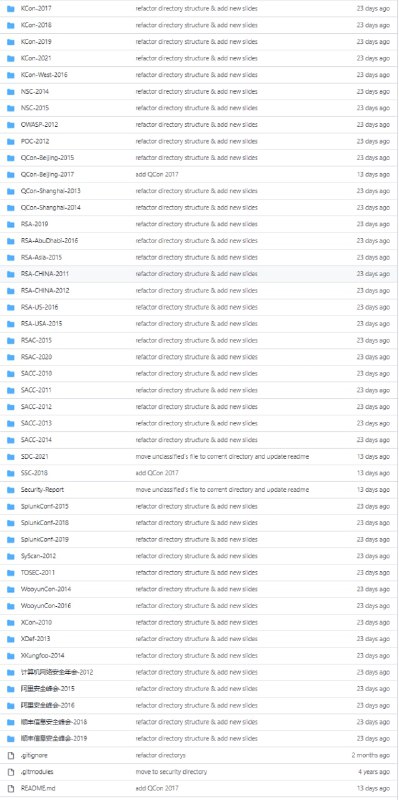399x800 pixels.
Task: Open the SDC-2021 folder
Action: 35,457
